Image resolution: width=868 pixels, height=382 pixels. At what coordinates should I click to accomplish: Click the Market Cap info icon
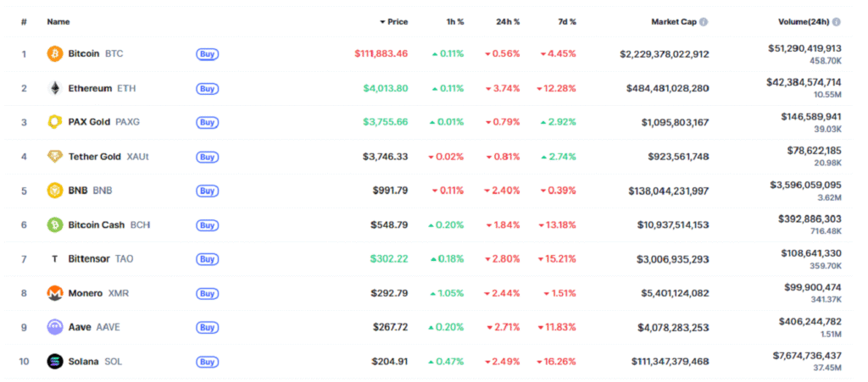(x=704, y=22)
